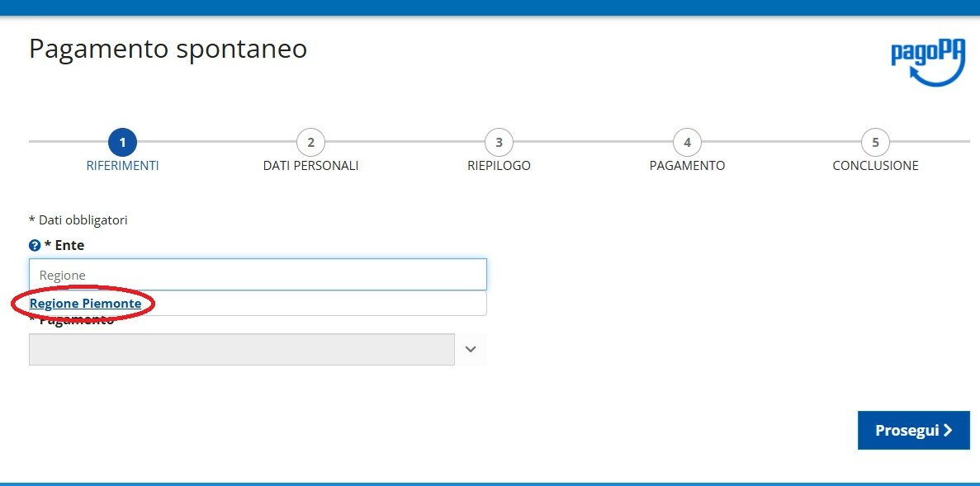
Task: Click the Ente help question mark icon
Action: point(35,246)
